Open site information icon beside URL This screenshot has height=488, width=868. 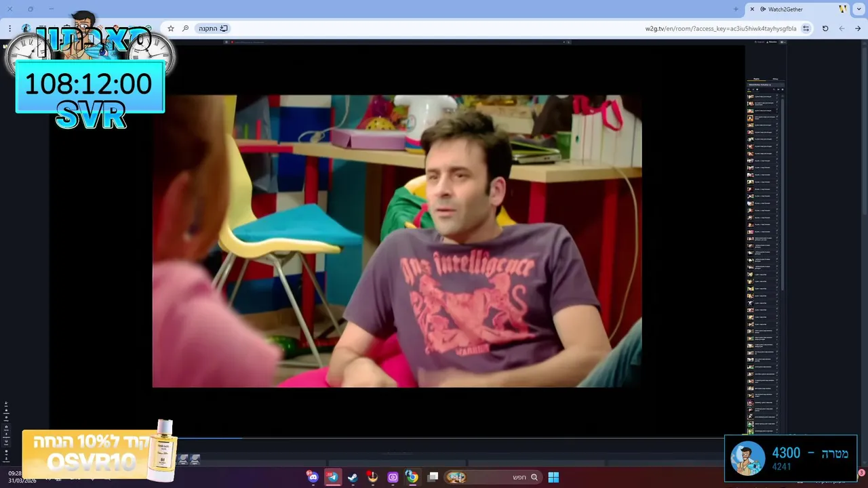806,28
